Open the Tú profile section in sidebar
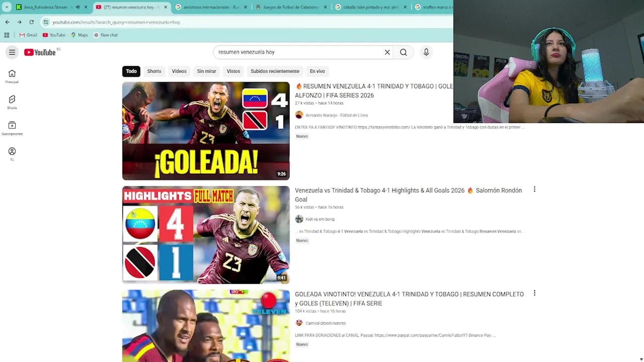 click(x=12, y=154)
